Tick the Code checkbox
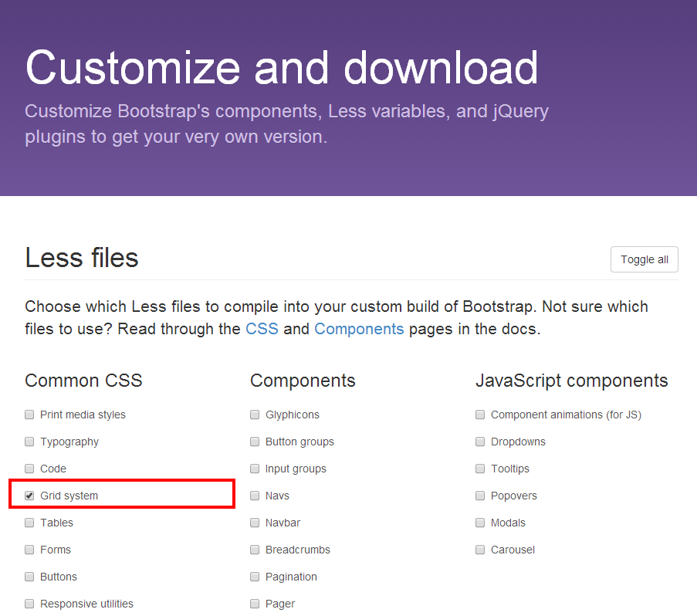This screenshot has width=697, height=616. [x=29, y=469]
